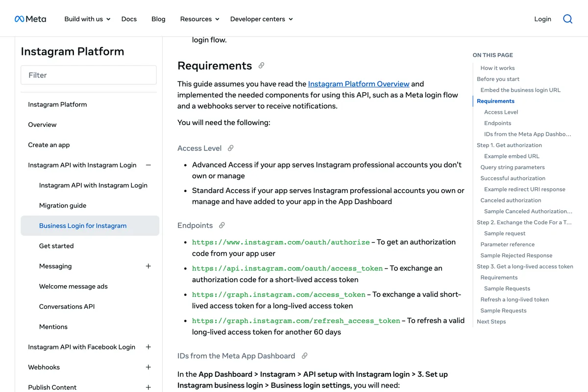
Task: Copy anchor link beside IDs from the Meta App Dashboard
Action: (304, 356)
